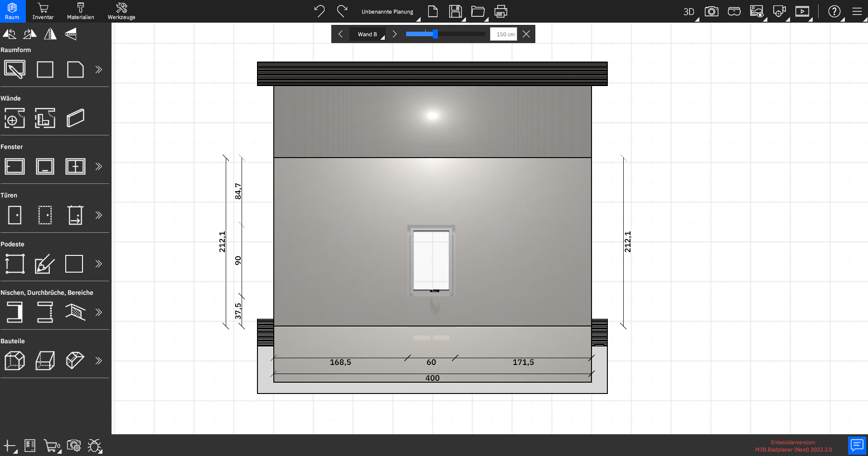Select the double-pane Fenster type
This screenshot has height=456, width=868.
(x=75, y=167)
